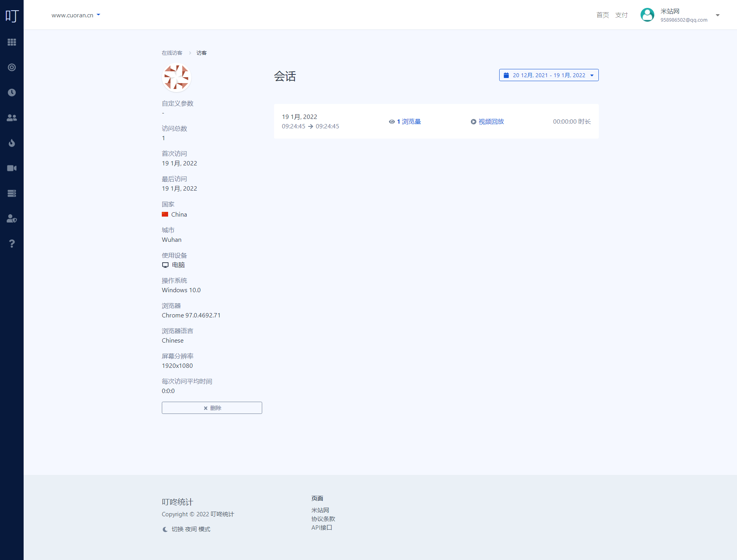Expand the www.cuoran.cn site dropdown
The width and height of the screenshot is (737, 560).
(x=76, y=15)
